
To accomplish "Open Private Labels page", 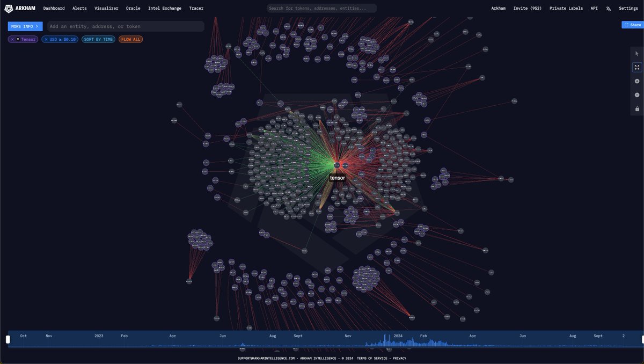I will tap(566, 9).
